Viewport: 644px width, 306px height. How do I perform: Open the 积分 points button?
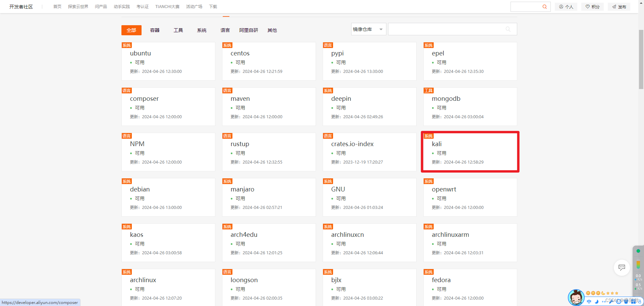tap(592, 7)
